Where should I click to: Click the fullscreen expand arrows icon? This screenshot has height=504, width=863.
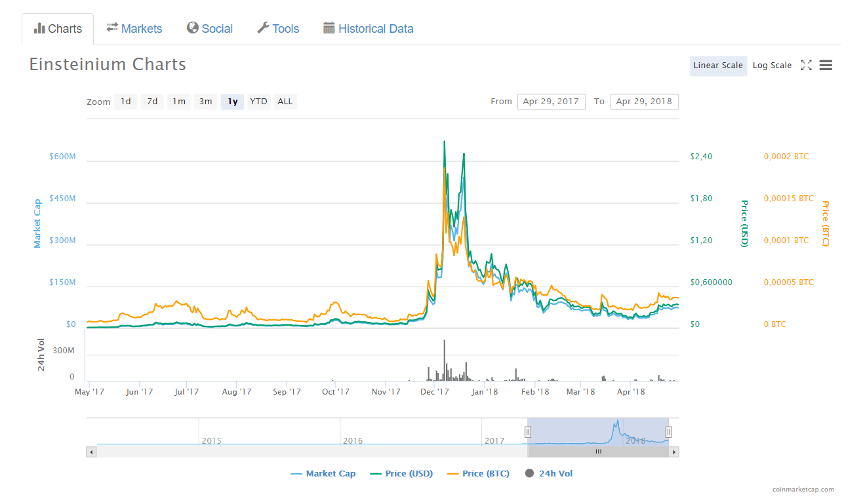(x=806, y=66)
